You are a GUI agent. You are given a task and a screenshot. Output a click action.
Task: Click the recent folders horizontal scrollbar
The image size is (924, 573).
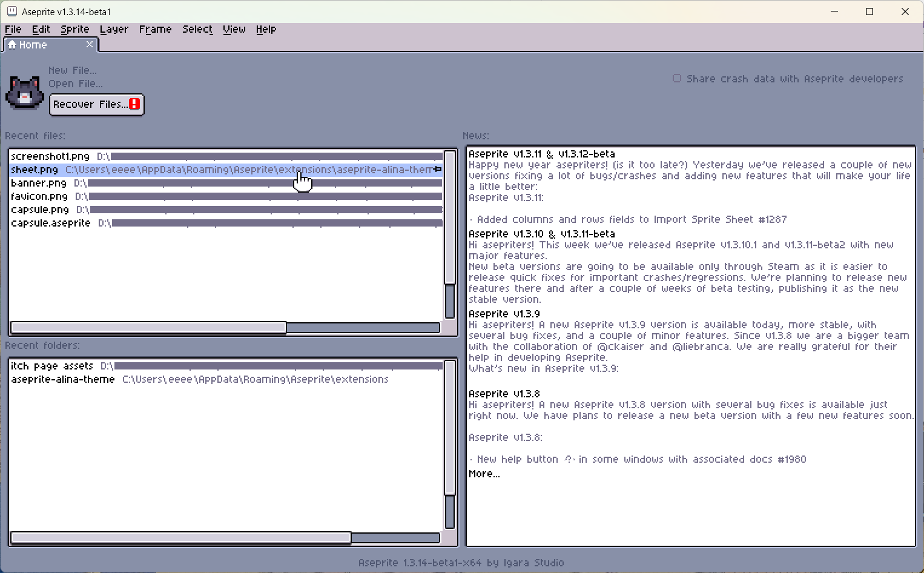[x=225, y=538]
